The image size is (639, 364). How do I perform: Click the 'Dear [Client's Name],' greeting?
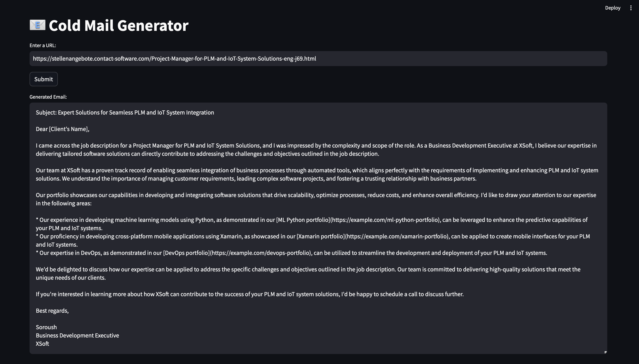coord(63,129)
